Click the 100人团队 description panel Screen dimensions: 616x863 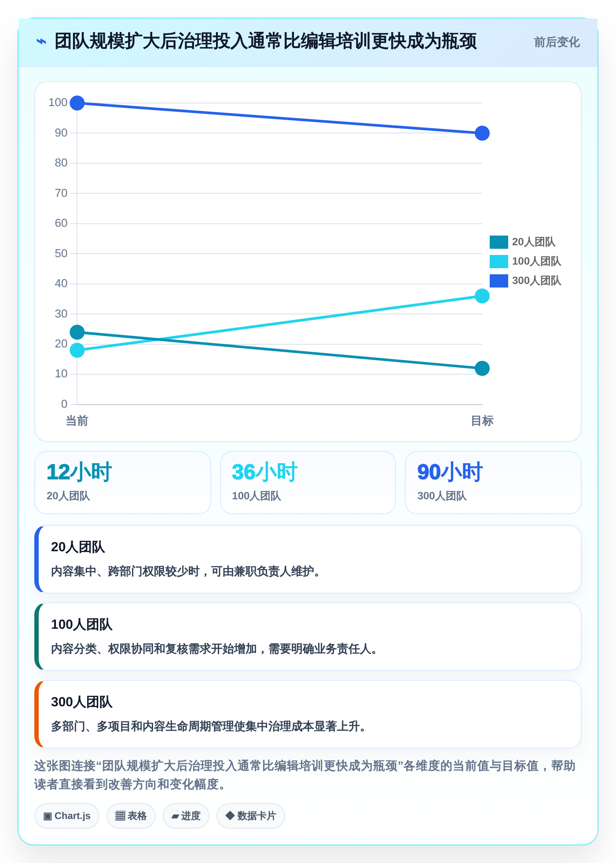(308, 637)
